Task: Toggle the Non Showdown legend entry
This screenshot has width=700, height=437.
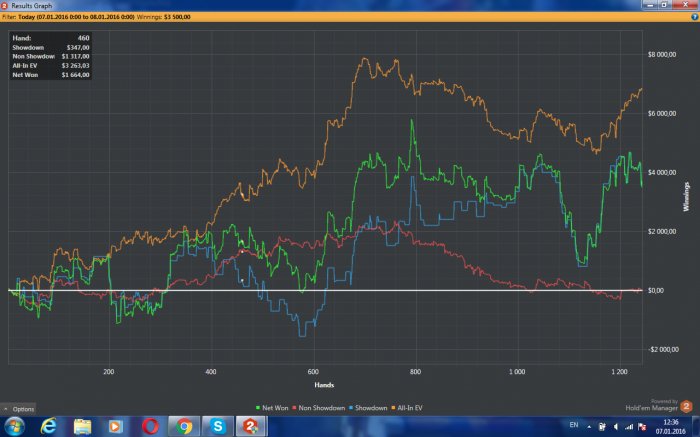Action: click(319, 408)
